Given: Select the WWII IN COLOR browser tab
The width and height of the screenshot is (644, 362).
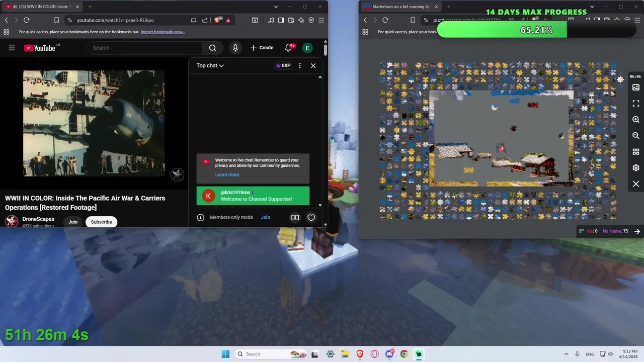Looking at the screenshot, I should (x=43, y=7).
